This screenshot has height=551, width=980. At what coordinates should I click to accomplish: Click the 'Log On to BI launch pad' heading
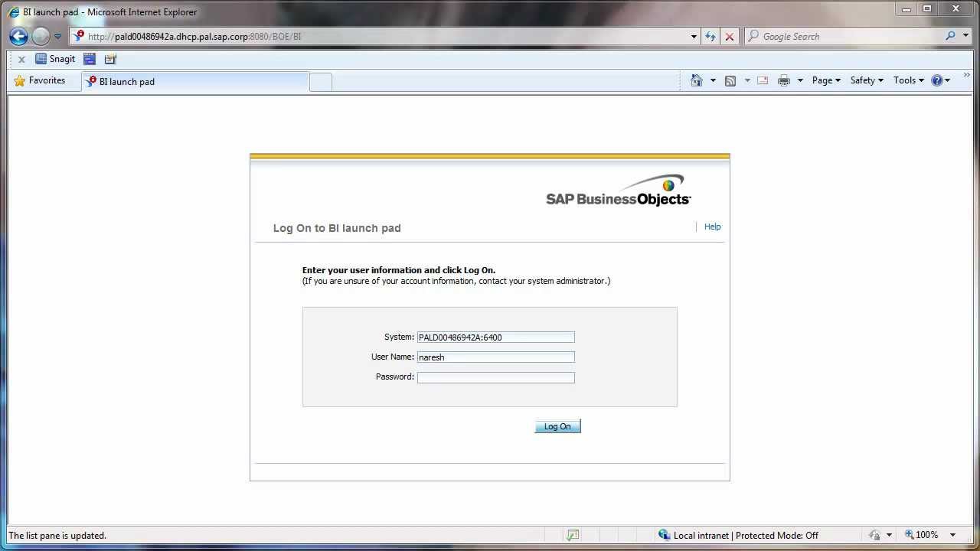pos(337,228)
